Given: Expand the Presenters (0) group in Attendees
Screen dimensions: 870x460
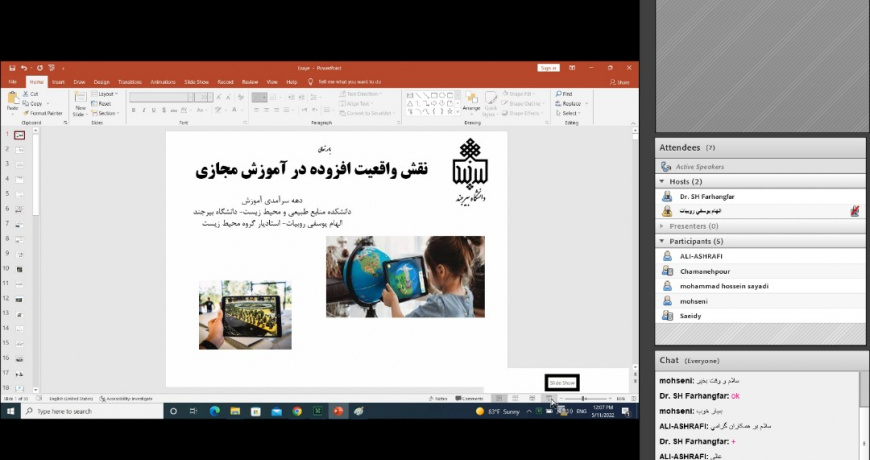Looking at the screenshot, I should (x=661, y=226).
